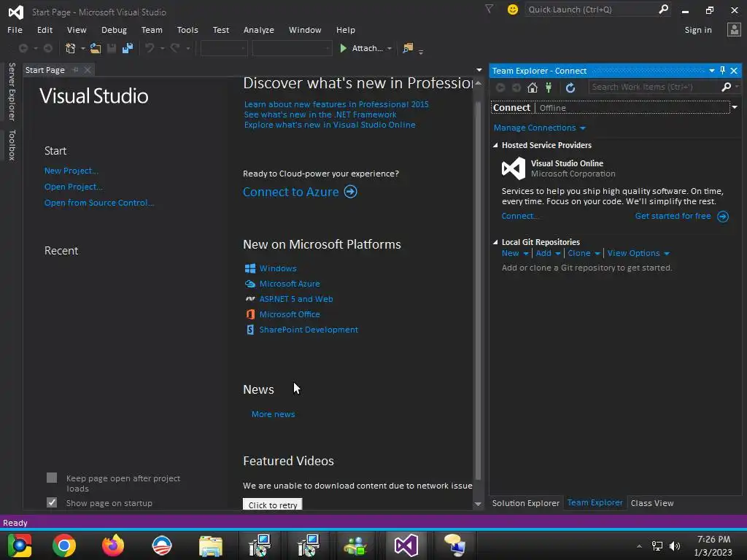Click the Home icon in Team Explorer
This screenshot has width=747, height=560.
pos(533,87)
